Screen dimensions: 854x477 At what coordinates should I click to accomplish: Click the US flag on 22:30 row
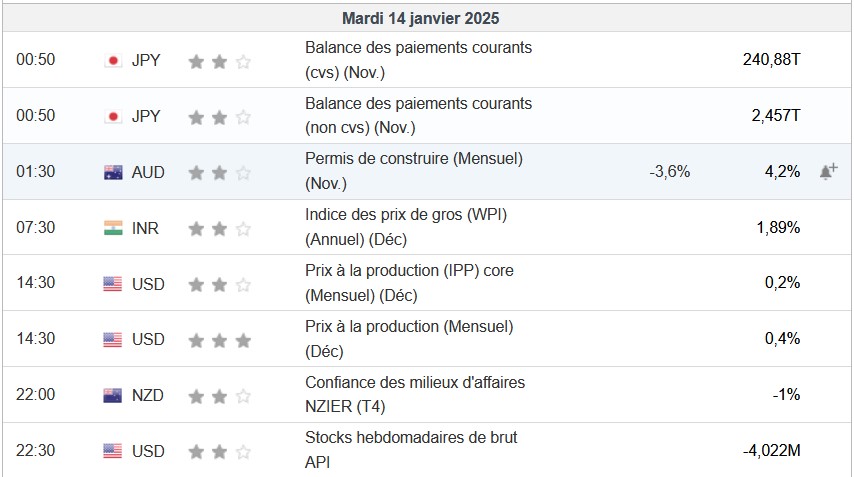[113, 451]
